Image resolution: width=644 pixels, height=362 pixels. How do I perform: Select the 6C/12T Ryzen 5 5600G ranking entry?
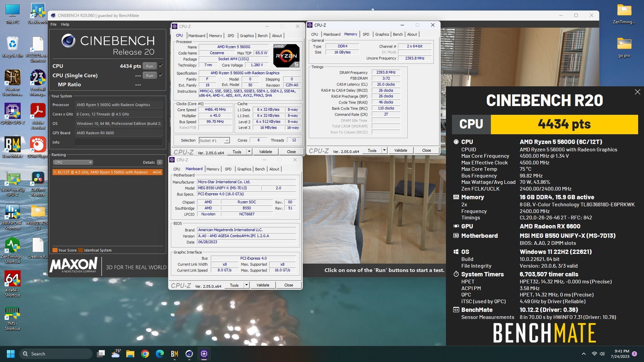[x=108, y=172]
